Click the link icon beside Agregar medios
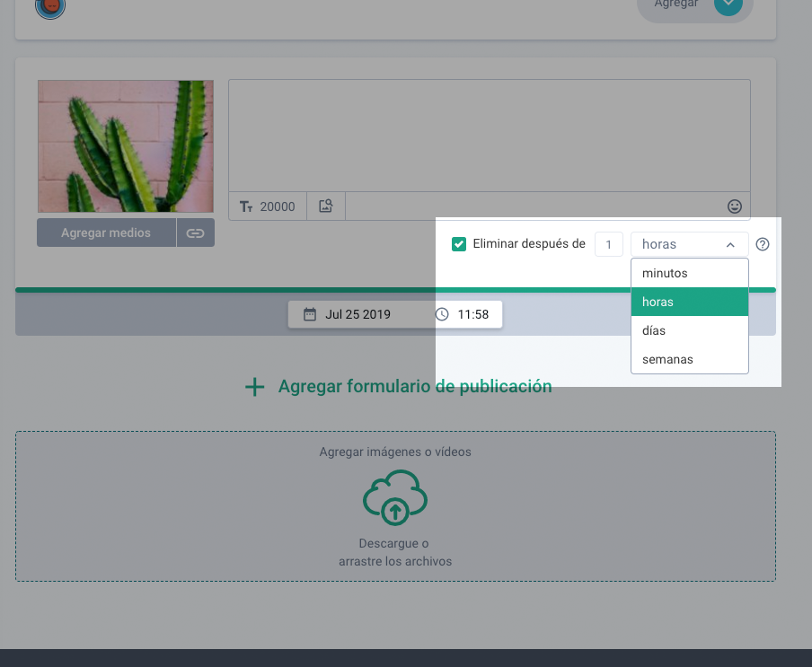The width and height of the screenshot is (812, 667). tap(195, 233)
